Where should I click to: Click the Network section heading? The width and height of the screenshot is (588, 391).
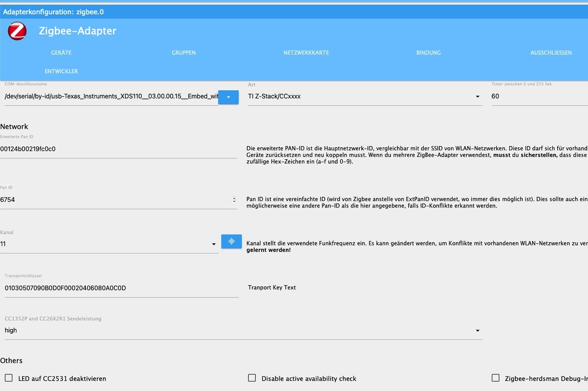tap(14, 127)
